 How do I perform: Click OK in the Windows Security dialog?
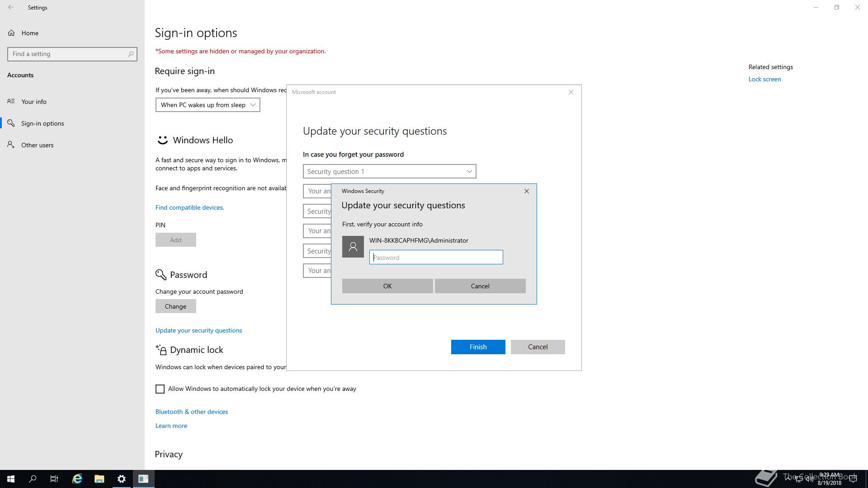[387, 286]
